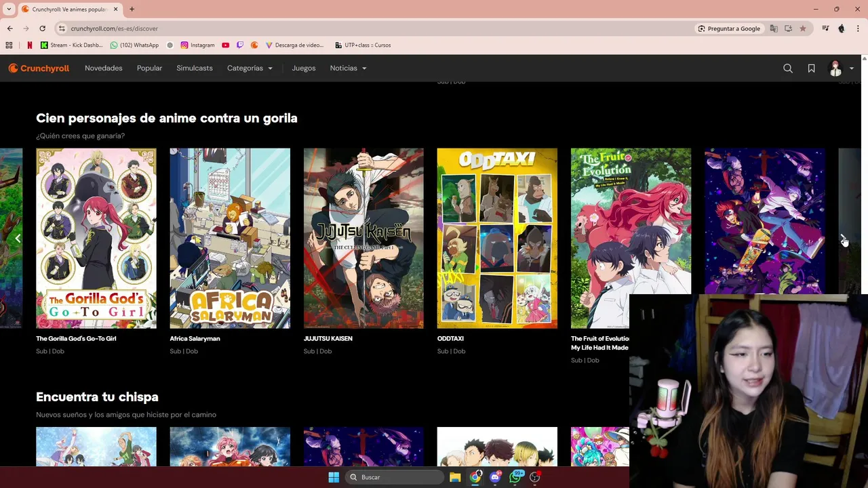Reload the page

[42, 28]
